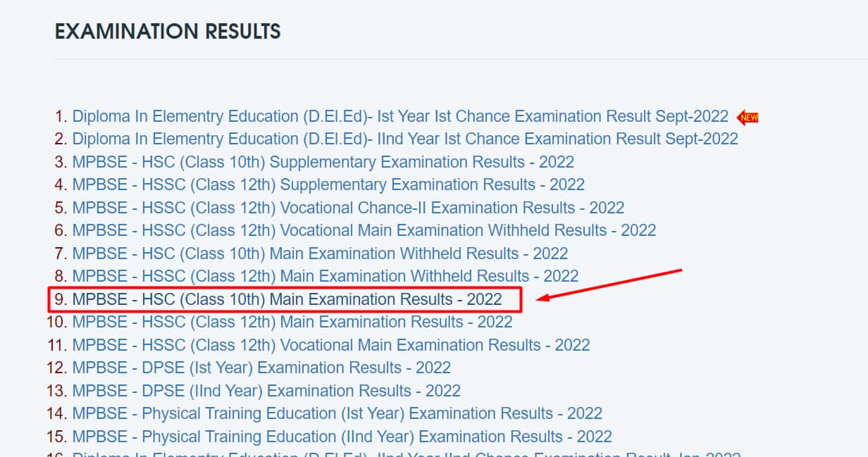The width and height of the screenshot is (868, 457).
Task: Open DPSE Ist Year Examination Results 2022
Action: 261,368
